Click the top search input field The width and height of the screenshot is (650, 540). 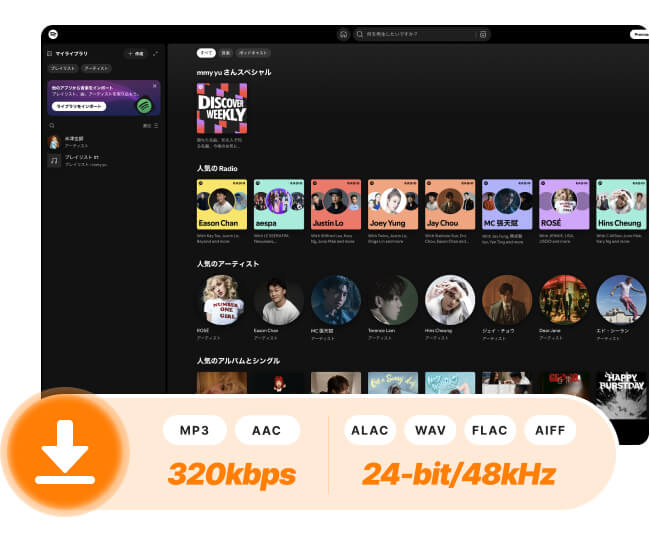tap(422, 34)
